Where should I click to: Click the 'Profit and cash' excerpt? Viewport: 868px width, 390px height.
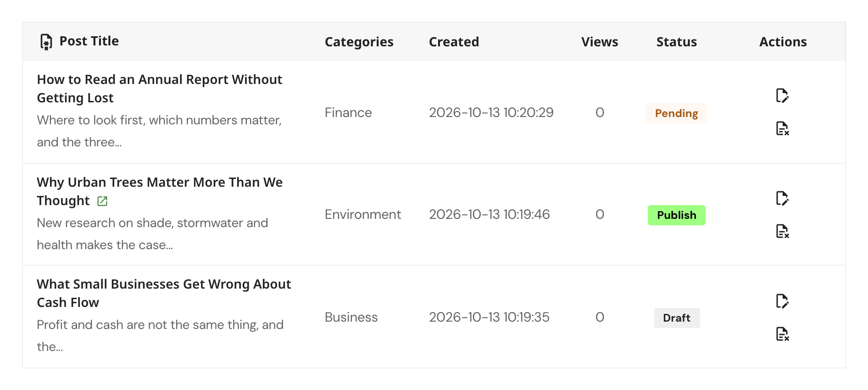(x=160, y=336)
